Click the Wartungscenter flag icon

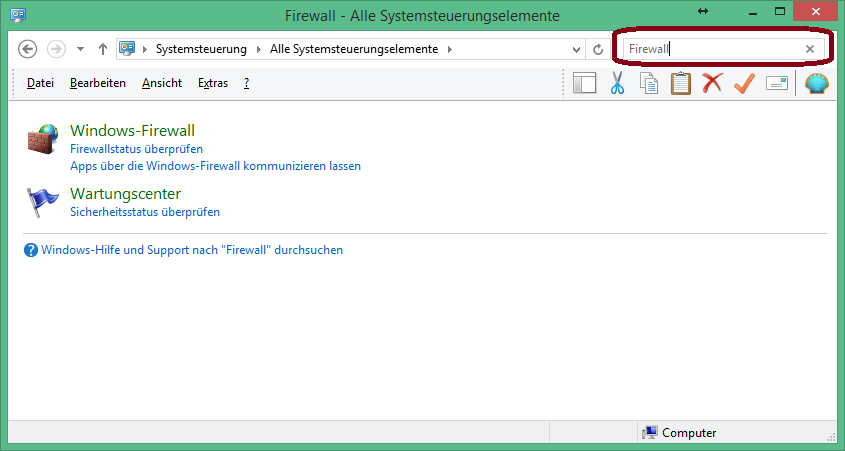pos(43,201)
